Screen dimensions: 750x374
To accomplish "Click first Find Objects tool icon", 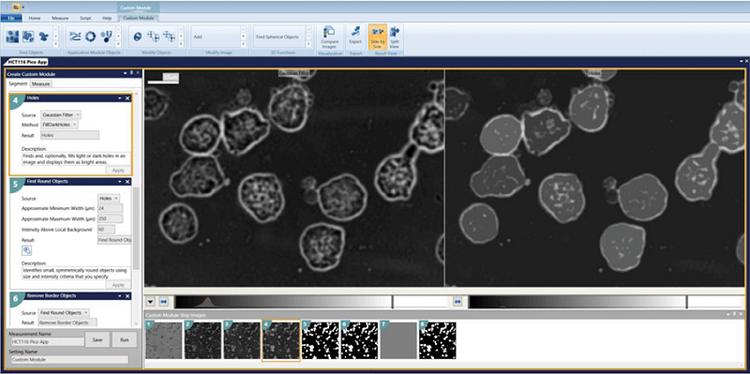I will click(x=12, y=36).
